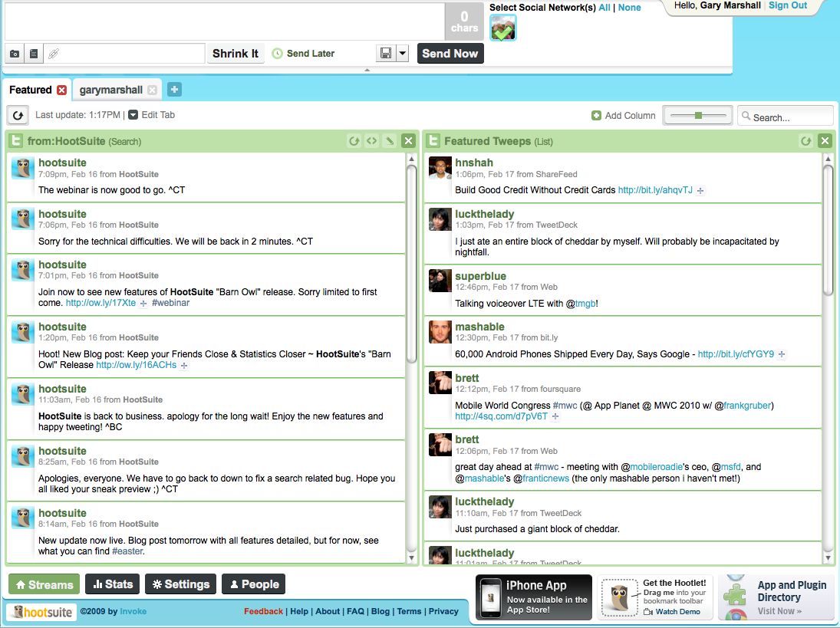Screen dimensions: 840x628
Task: Toggle the selected social network account
Action: pos(503,28)
